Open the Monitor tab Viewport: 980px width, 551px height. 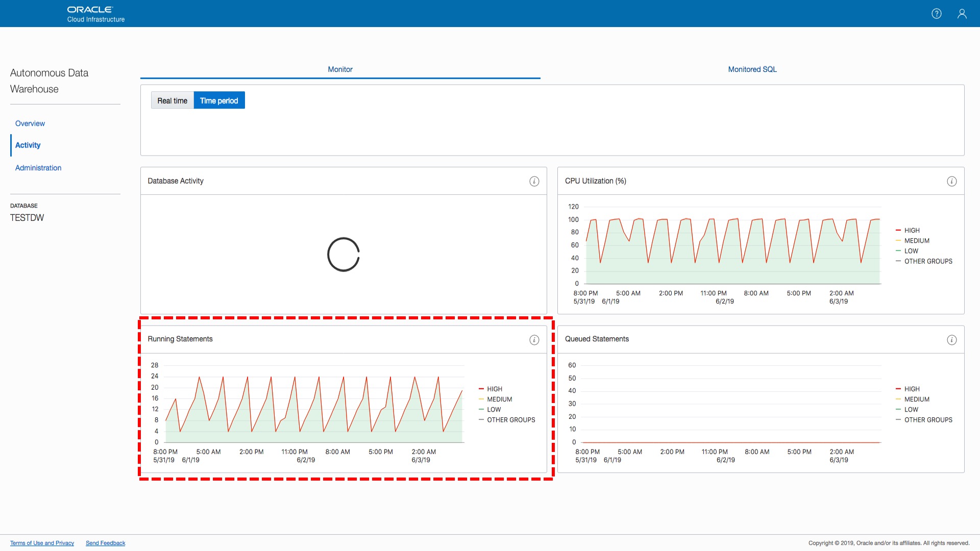tap(340, 69)
